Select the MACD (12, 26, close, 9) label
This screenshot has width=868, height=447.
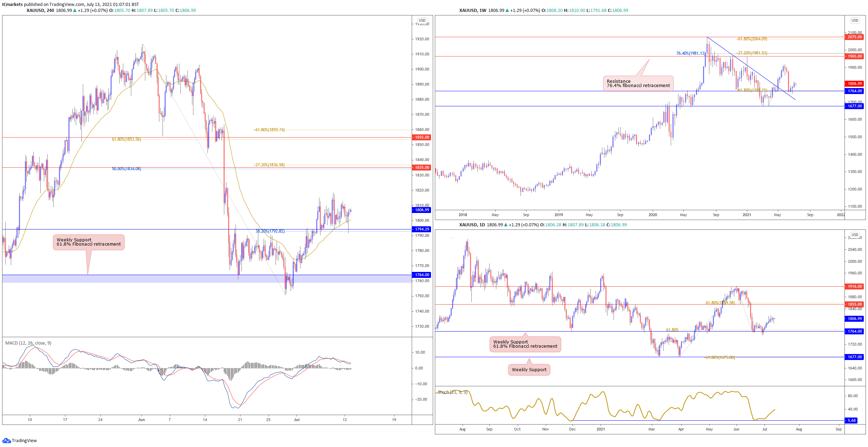click(x=28, y=343)
